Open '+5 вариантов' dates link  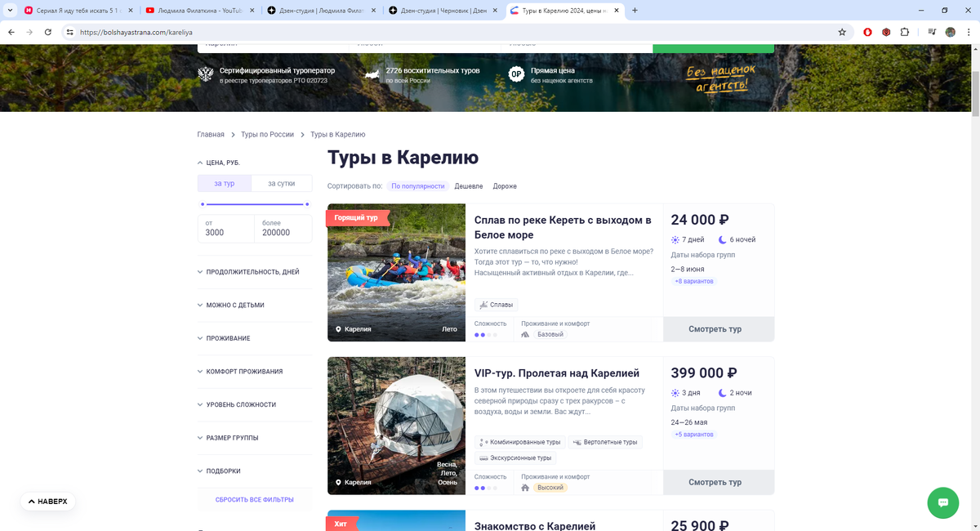coord(694,435)
